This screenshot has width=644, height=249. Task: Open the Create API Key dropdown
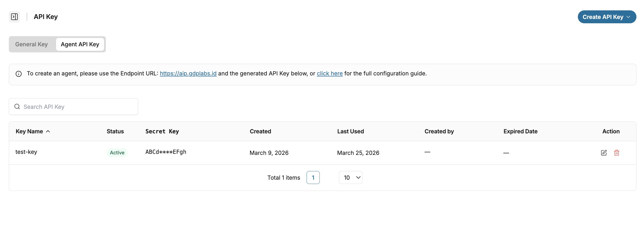point(607,17)
